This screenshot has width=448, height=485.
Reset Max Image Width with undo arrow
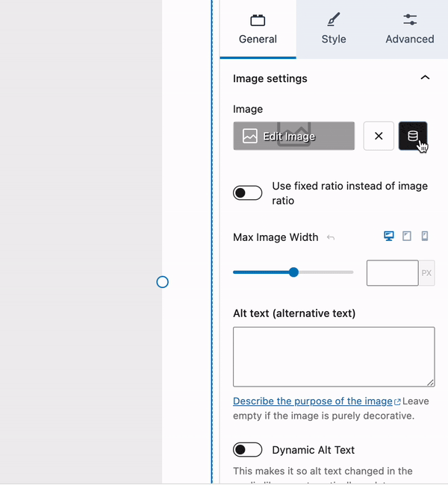click(x=331, y=237)
